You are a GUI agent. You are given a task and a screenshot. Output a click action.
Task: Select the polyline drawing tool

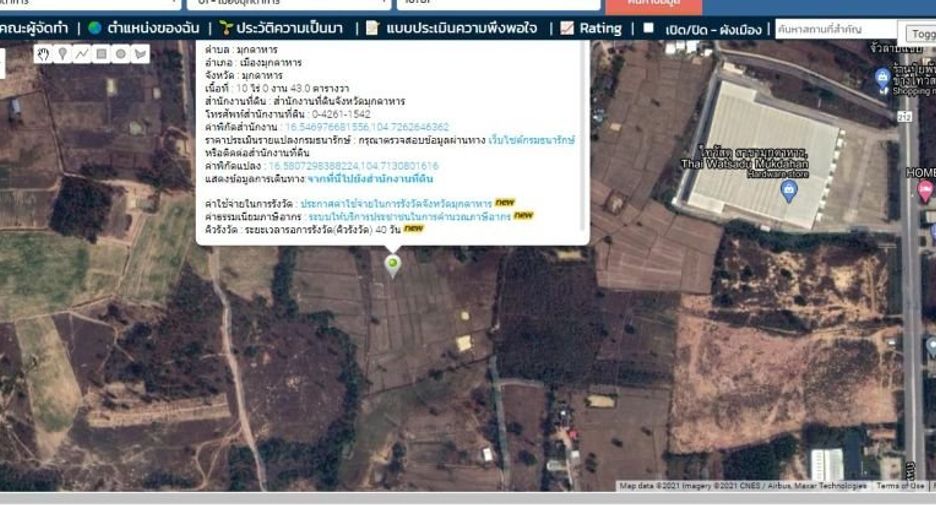pos(82,54)
